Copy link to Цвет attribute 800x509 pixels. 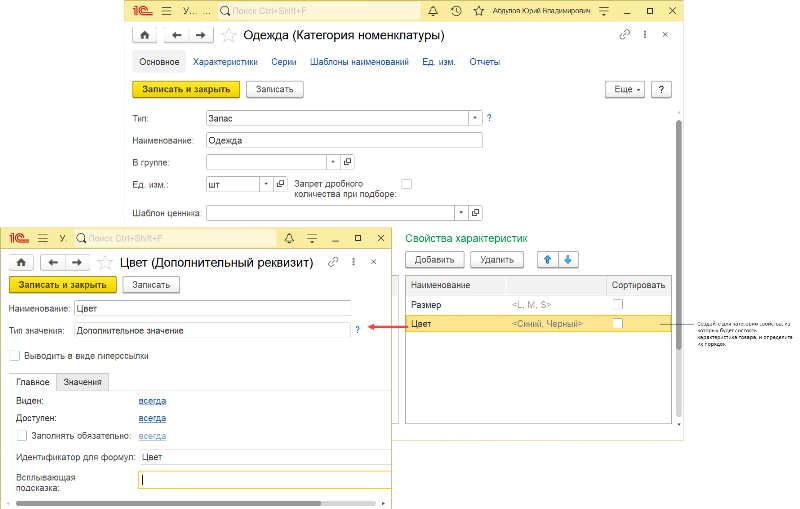tap(333, 262)
